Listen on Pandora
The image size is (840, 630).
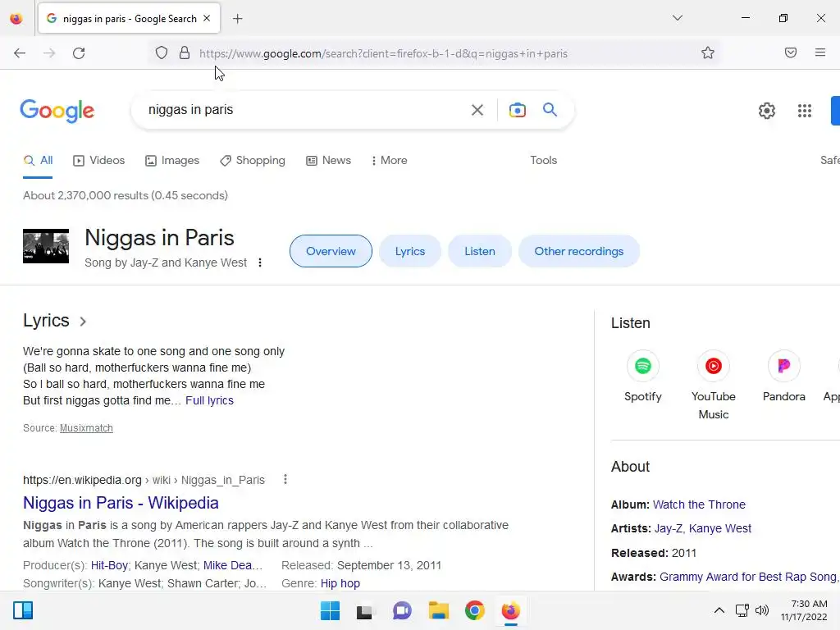coord(783,376)
